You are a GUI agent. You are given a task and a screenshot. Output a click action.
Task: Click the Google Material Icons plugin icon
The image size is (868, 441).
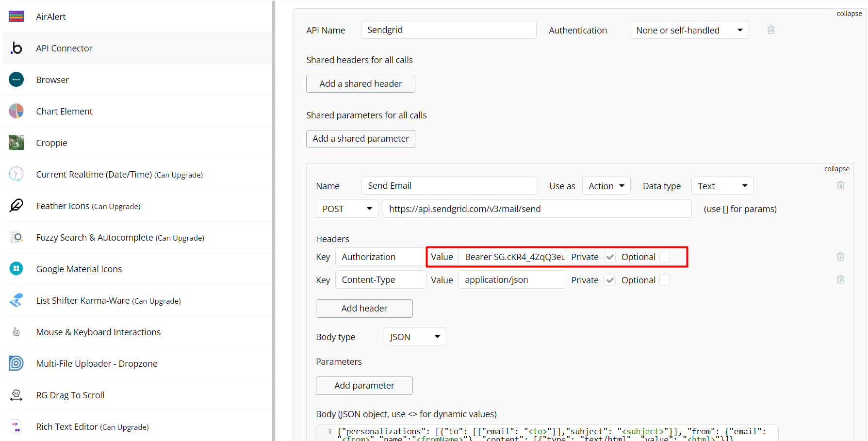pos(16,269)
